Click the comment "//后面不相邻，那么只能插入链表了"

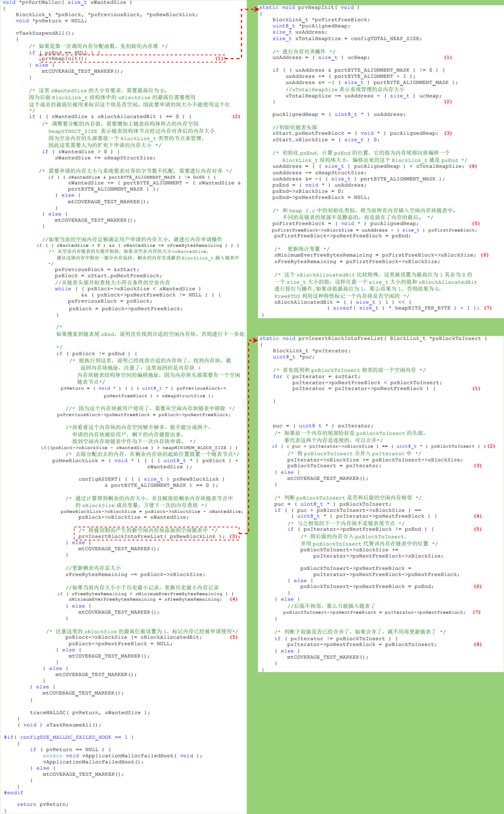331,606
